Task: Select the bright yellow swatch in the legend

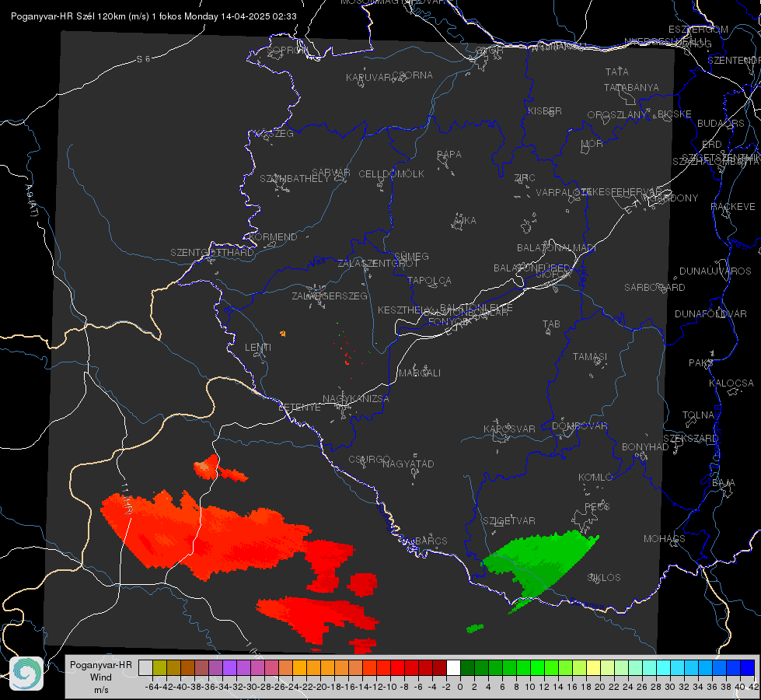Action: coord(594,667)
